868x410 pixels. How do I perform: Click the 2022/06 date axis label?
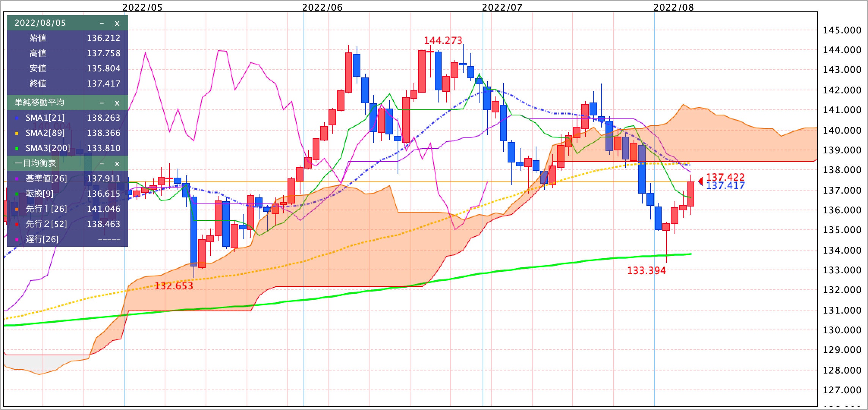[x=322, y=7]
